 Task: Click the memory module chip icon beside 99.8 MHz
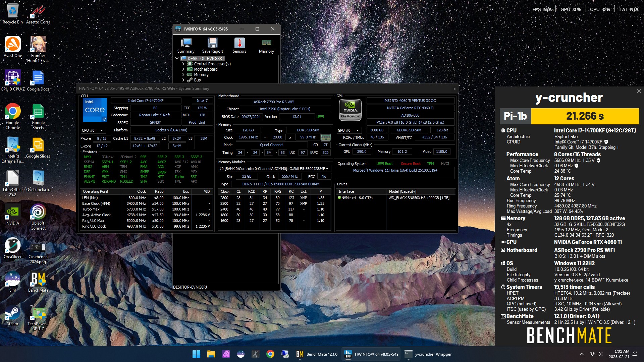326,137
